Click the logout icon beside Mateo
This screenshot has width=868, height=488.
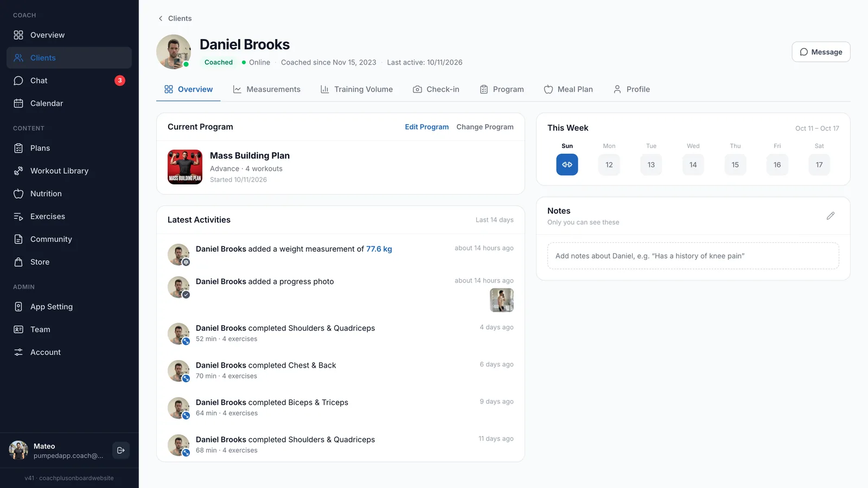121,450
